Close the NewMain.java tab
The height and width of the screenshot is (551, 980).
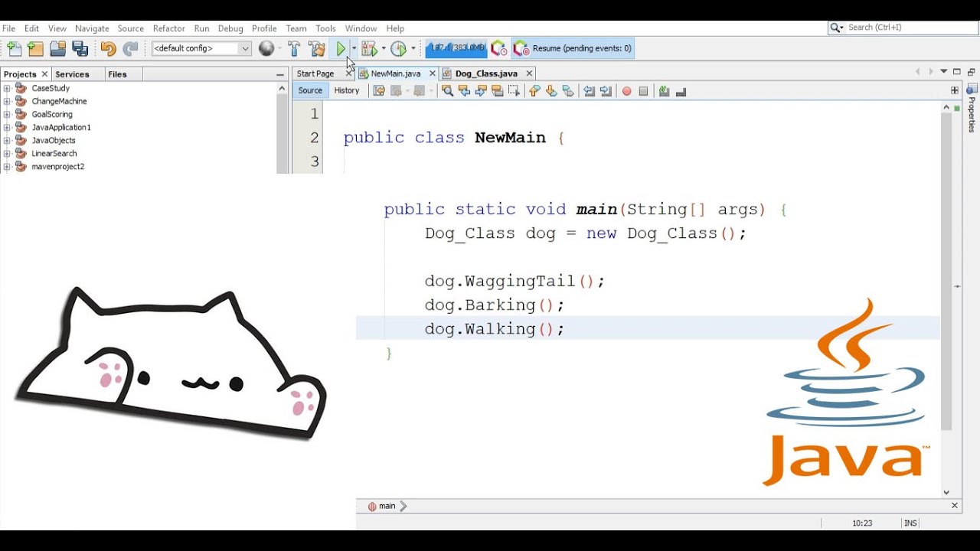pos(432,73)
